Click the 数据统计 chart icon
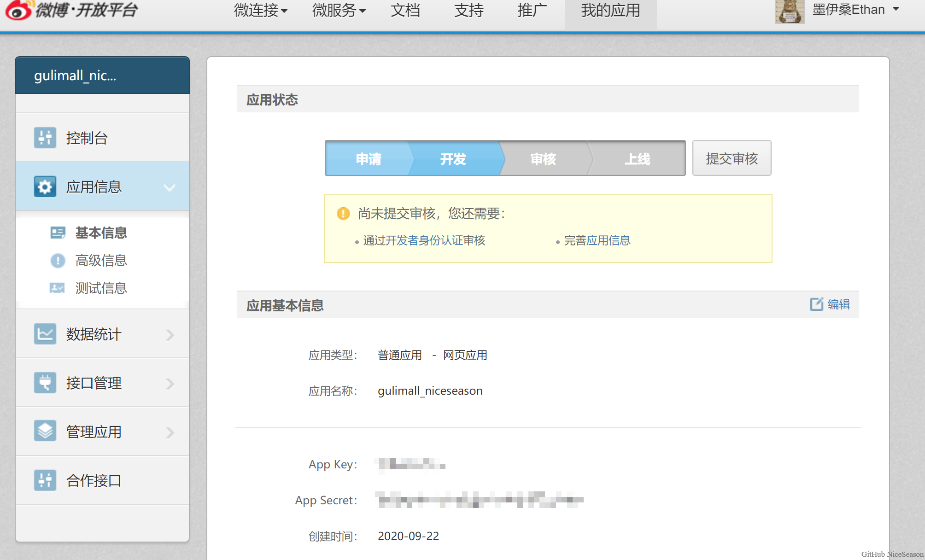The height and width of the screenshot is (560, 925). click(45, 334)
